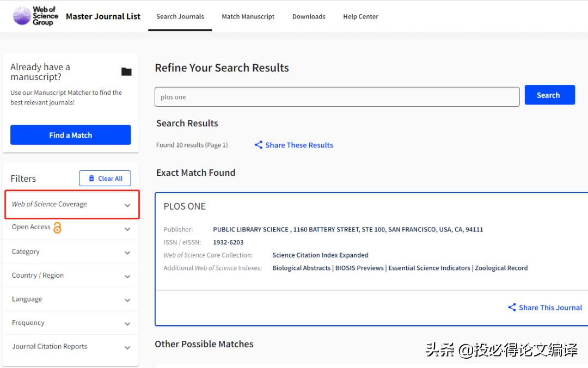The image size is (588, 368).
Task: Expand the Country / Region filter
Action: pyautogui.click(x=71, y=275)
